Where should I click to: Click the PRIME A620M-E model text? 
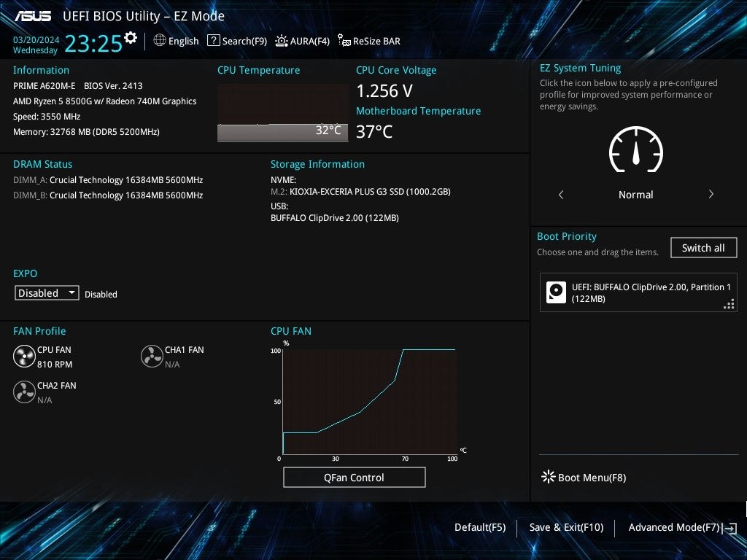44,86
